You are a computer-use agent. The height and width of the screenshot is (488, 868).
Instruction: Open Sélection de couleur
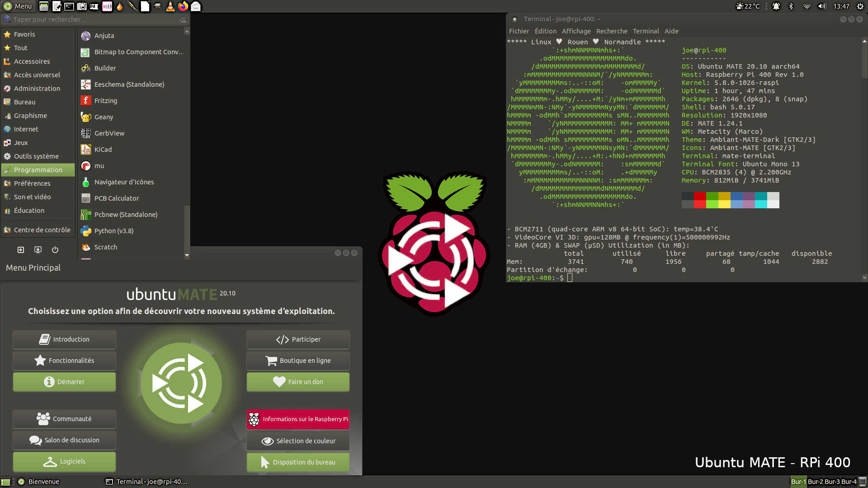click(x=298, y=441)
